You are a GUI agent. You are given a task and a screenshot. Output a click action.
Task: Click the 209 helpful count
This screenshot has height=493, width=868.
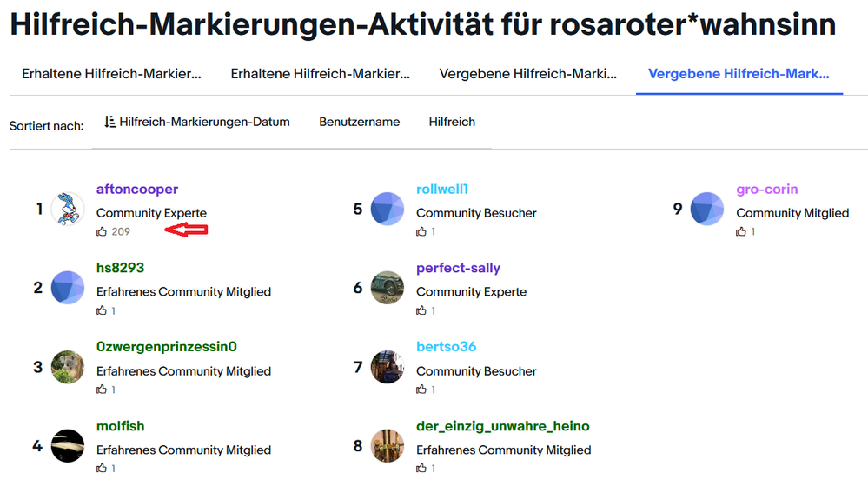tap(121, 231)
